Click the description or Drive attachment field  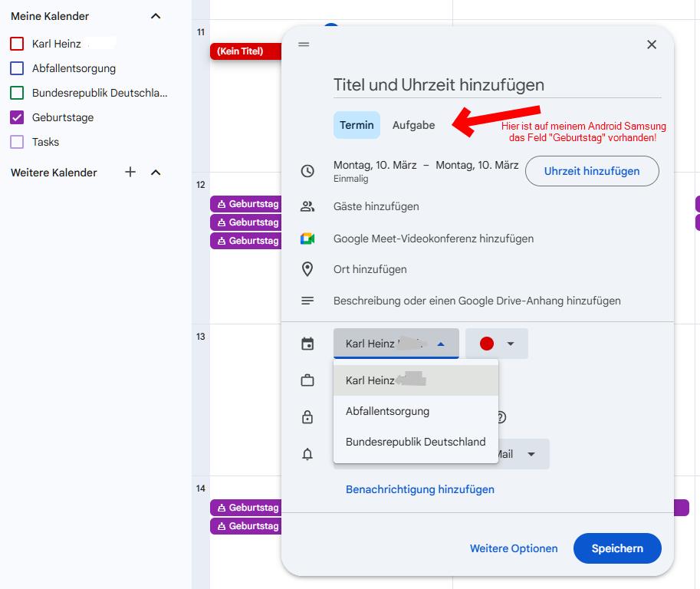(477, 301)
